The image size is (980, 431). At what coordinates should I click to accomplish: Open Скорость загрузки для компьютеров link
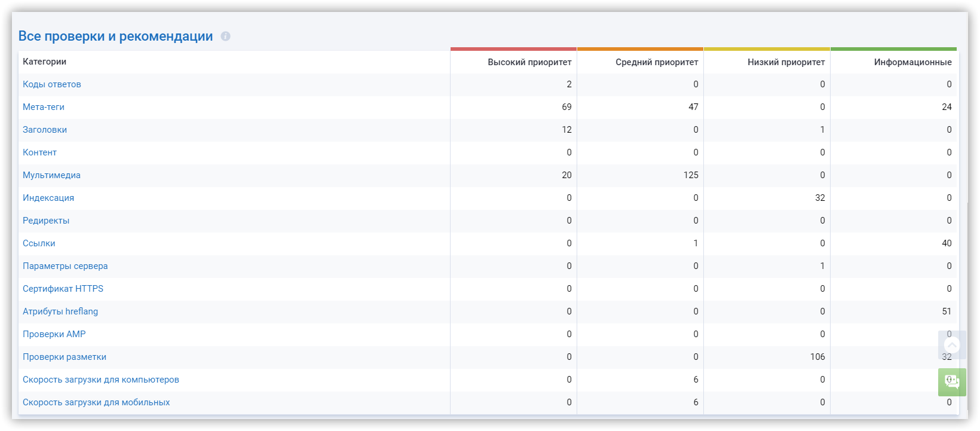(101, 380)
